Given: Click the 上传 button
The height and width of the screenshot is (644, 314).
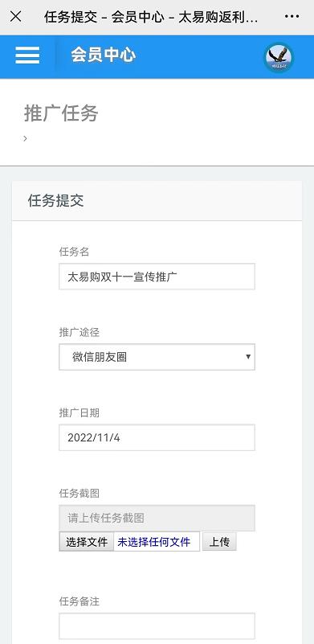Looking at the screenshot, I should [x=219, y=542].
